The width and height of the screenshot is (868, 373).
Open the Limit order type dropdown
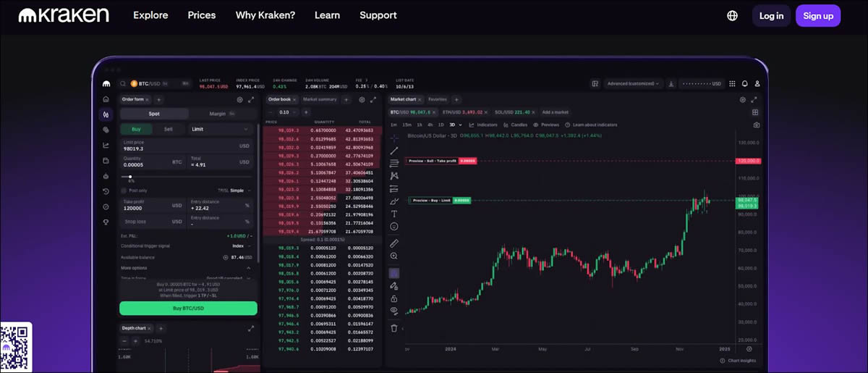(220, 129)
